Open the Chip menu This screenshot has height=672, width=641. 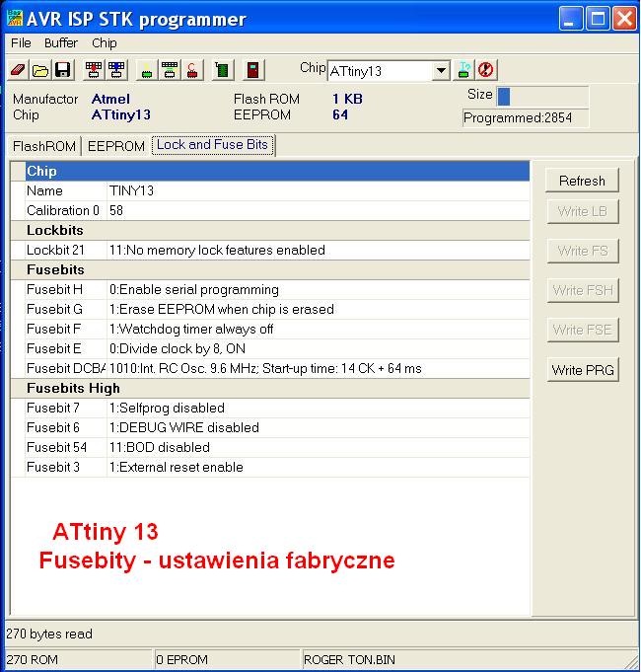(105, 43)
